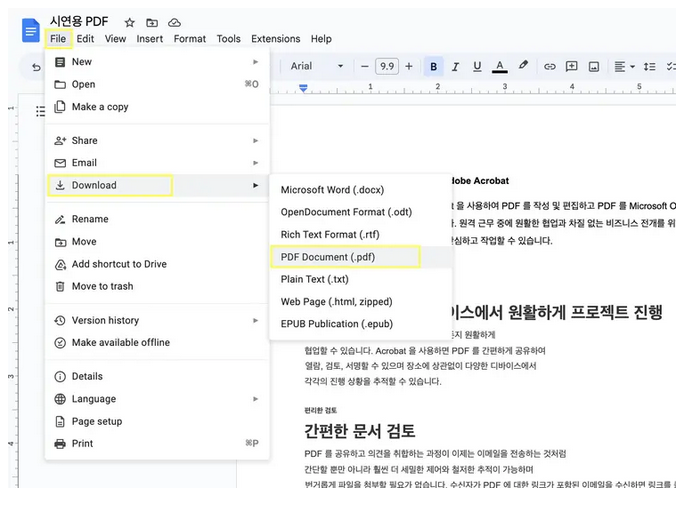The image size is (685, 505).
Task: Toggle italic formatting
Action: click(x=456, y=67)
